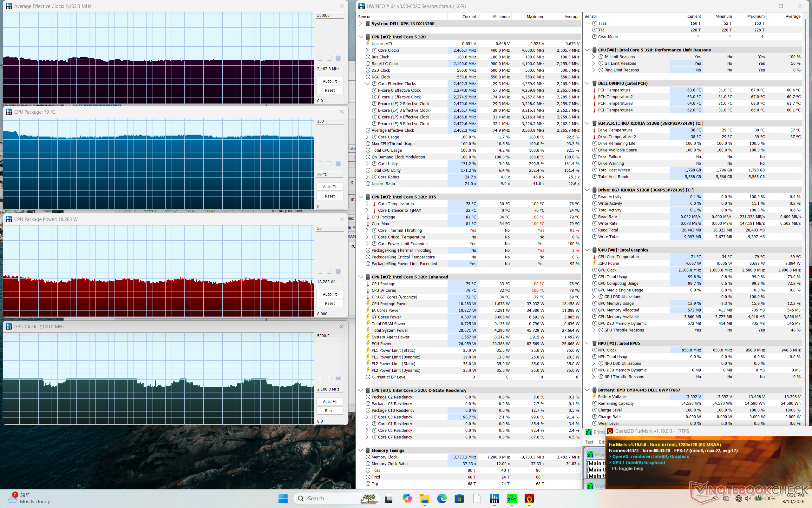Image resolution: width=812 pixels, height=508 pixels.
Task: Click the taskbar Search box
Action: click(x=336, y=498)
